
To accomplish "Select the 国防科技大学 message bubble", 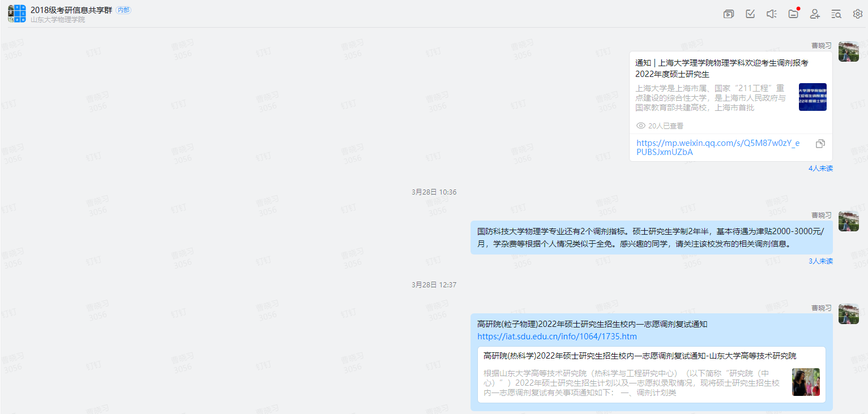I will point(651,238).
